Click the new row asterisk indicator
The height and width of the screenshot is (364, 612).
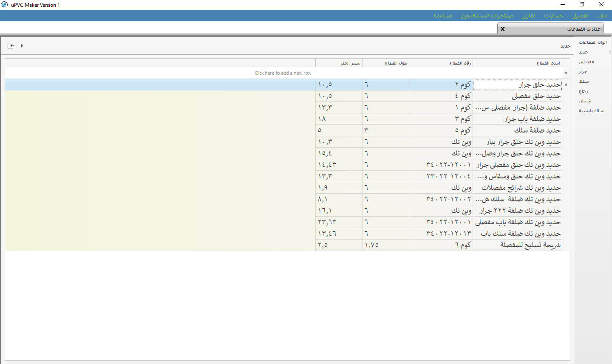[566, 73]
